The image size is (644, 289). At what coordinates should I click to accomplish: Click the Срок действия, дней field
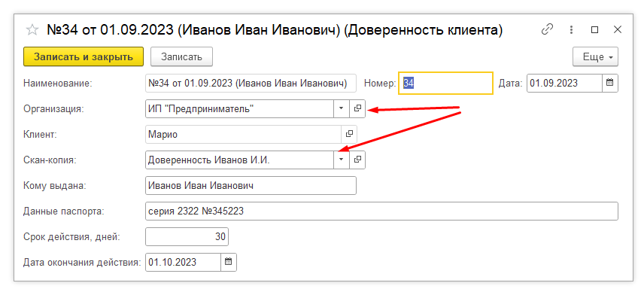coord(187,236)
